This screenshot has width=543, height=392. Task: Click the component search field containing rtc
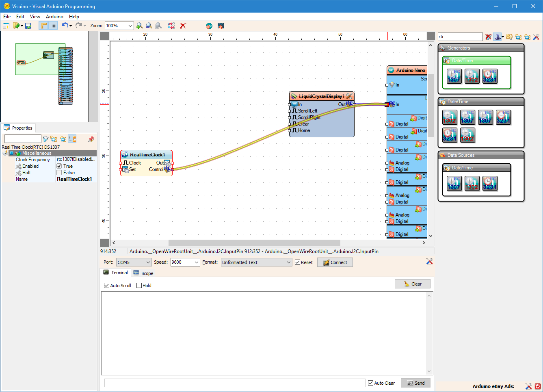pos(460,37)
